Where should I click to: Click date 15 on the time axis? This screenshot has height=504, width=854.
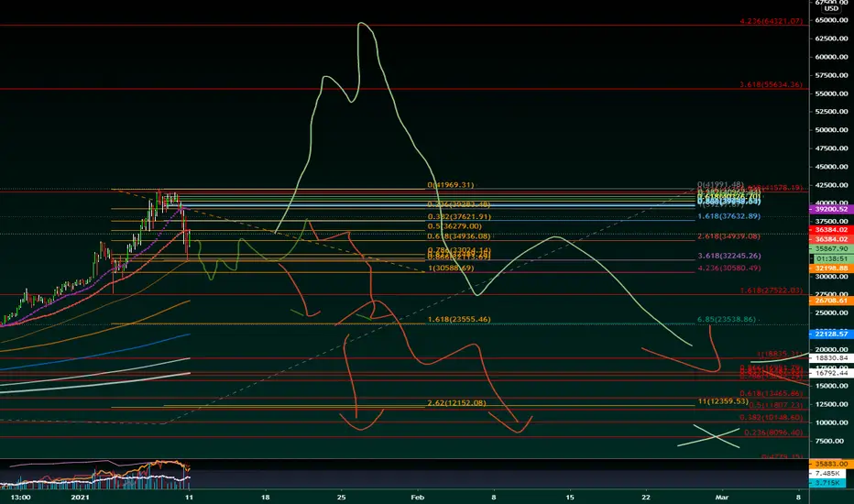point(570,497)
